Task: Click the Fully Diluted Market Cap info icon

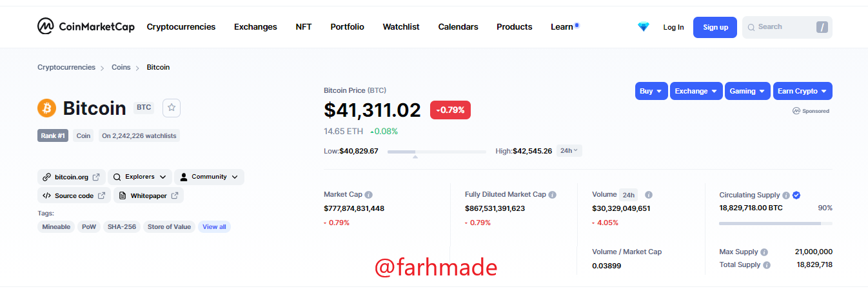Action: [553, 195]
